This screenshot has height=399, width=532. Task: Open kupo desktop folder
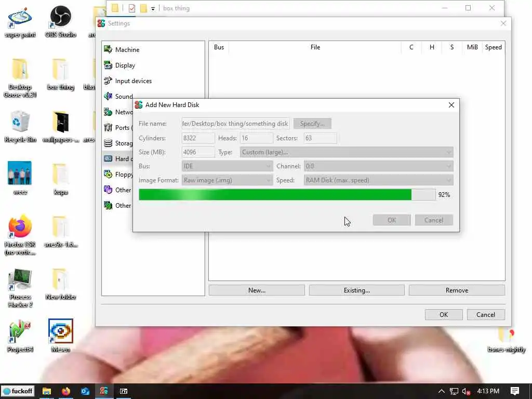(x=60, y=179)
